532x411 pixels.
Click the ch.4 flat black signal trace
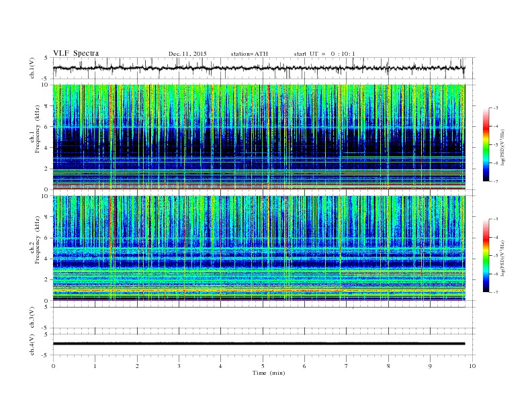click(x=259, y=344)
